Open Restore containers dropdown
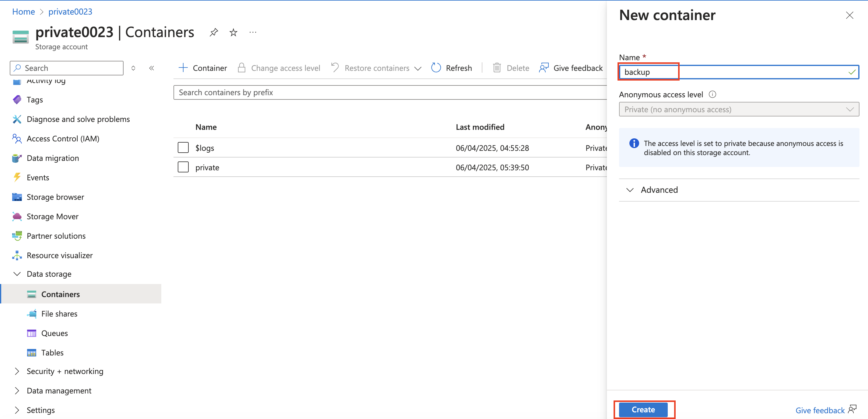This screenshot has height=419, width=868. point(376,68)
